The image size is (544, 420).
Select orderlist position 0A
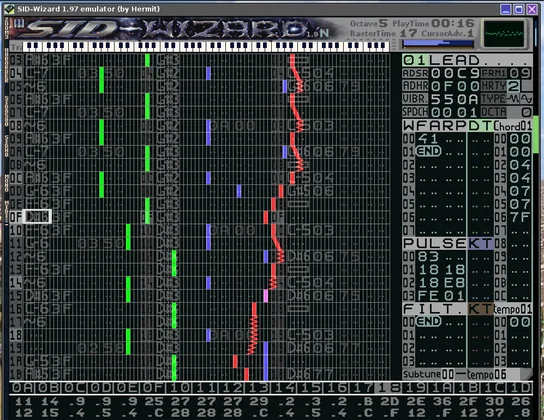22,387
